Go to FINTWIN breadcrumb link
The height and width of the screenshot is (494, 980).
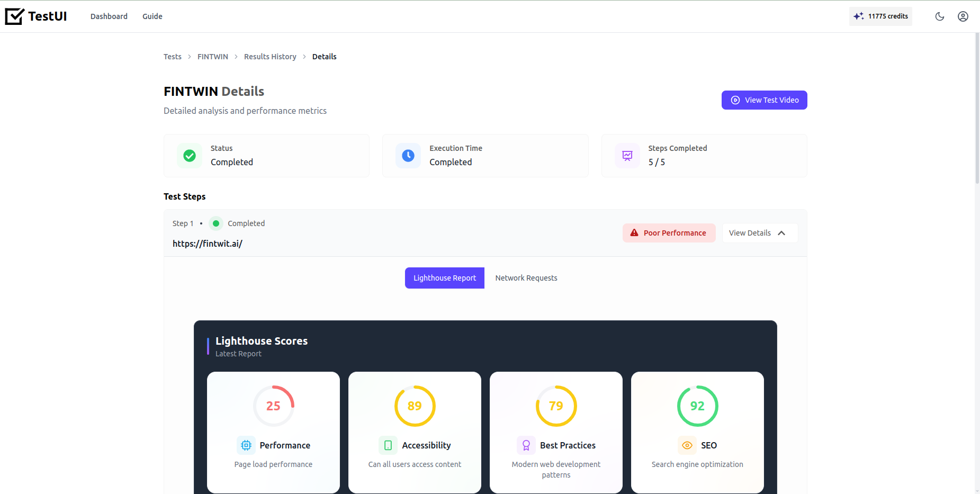point(213,57)
